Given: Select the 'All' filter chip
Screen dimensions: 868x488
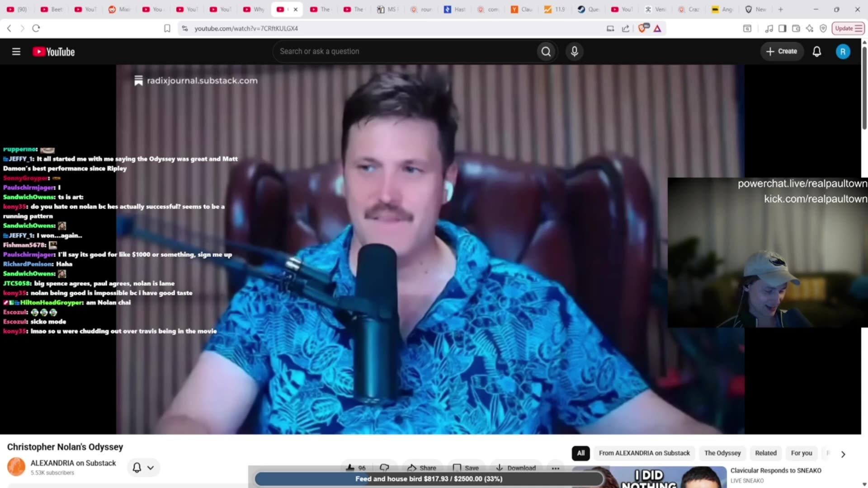Looking at the screenshot, I should [x=580, y=453].
